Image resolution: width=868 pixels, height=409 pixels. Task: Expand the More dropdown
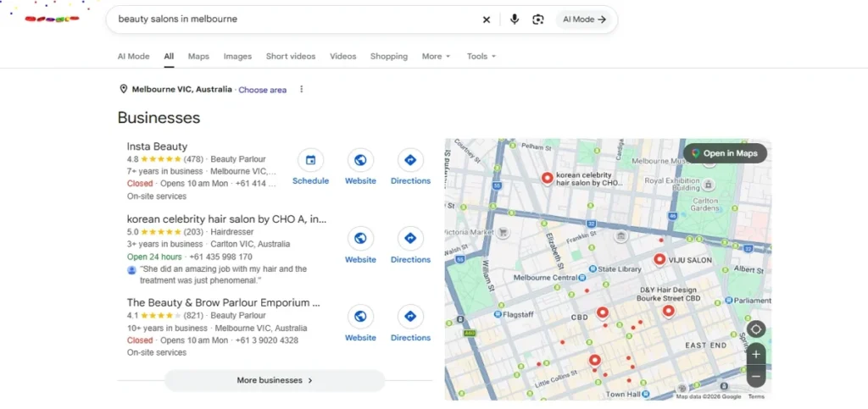pos(437,57)
